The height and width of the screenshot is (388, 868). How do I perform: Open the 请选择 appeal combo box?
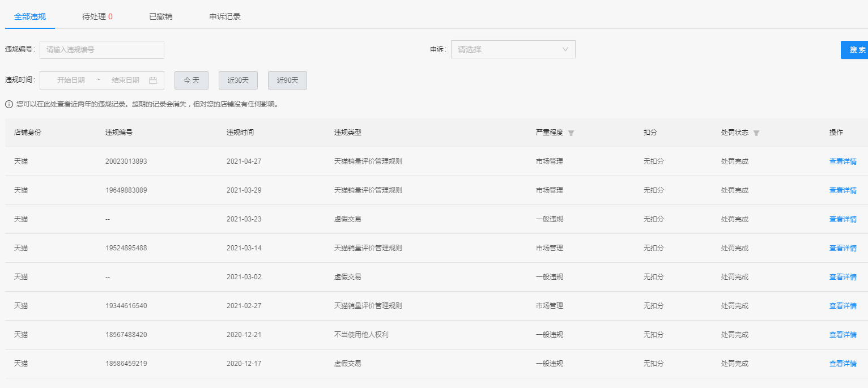tap(513, 49)
